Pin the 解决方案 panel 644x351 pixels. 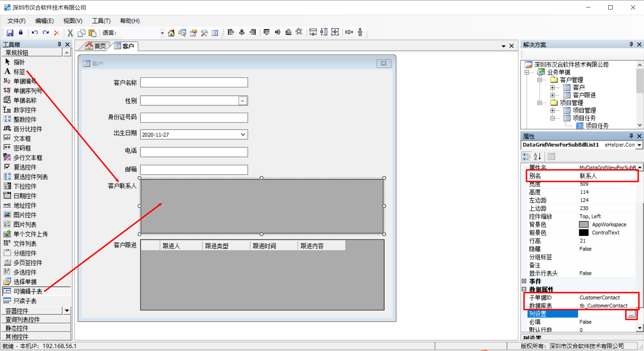(631, 44)
